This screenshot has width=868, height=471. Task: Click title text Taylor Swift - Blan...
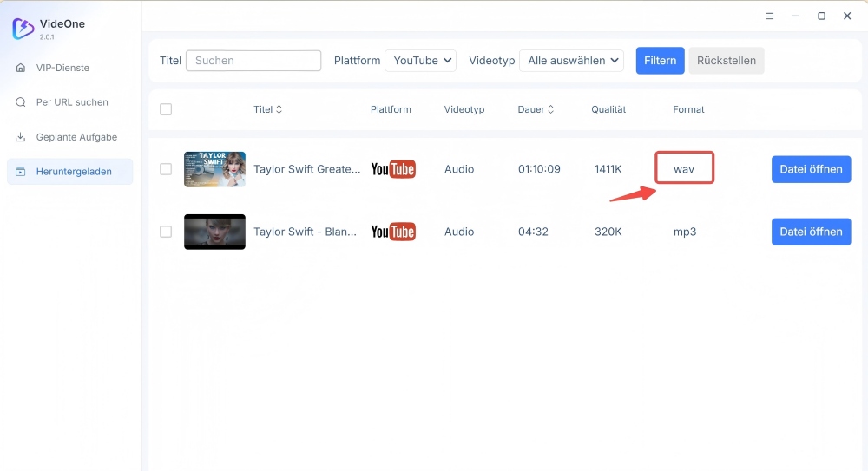[x=305, y=232]
